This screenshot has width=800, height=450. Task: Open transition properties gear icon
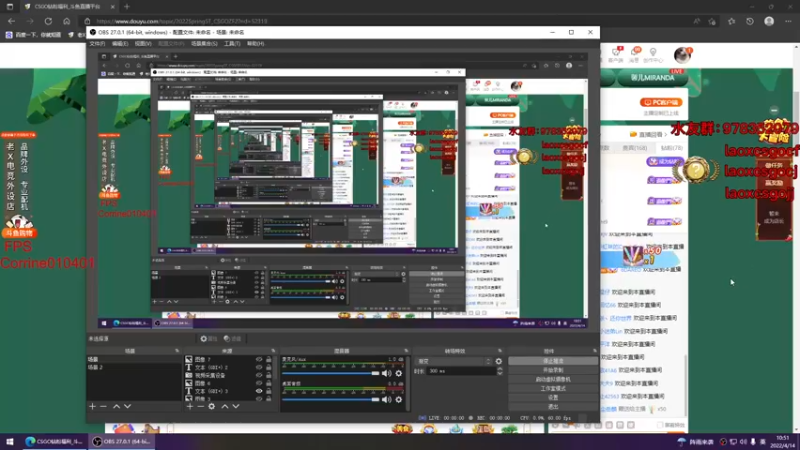498,361
